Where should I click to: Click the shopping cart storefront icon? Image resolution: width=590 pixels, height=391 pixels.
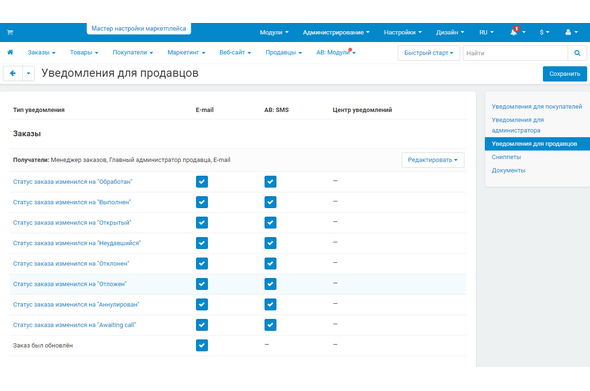[10, 32]
